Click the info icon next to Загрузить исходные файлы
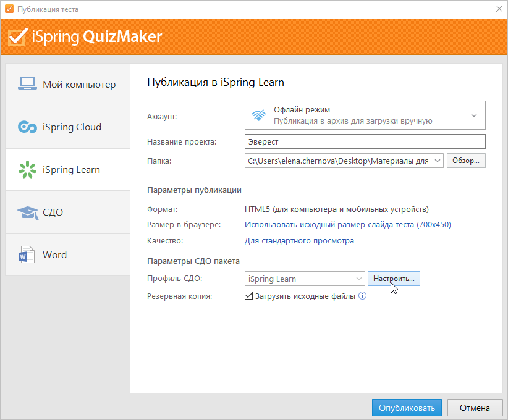Viewport: 508px width, 420px height. (362, 296)
